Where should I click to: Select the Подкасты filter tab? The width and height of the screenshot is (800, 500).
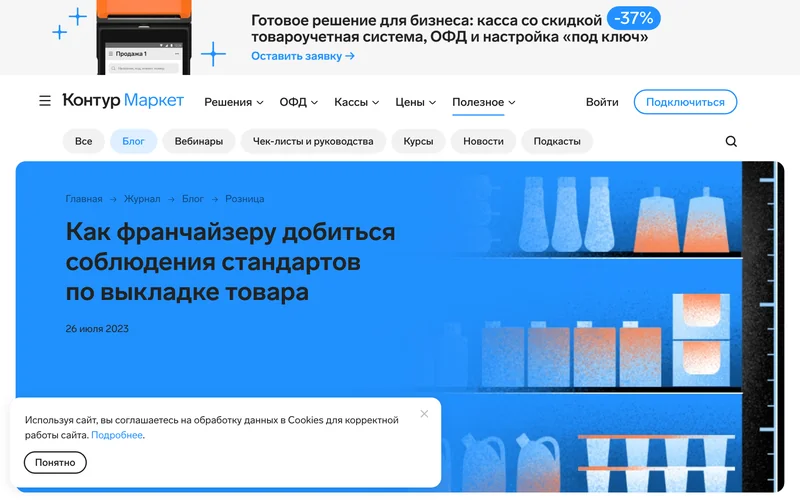tap(557, 141)
